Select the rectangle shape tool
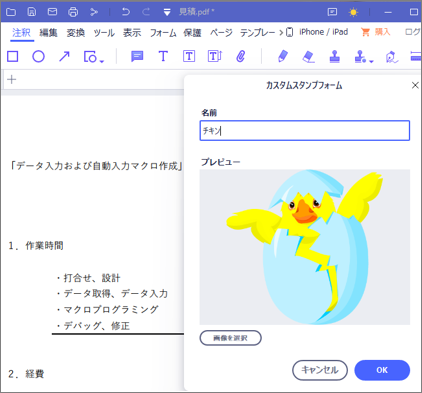The image size is (422, 393). tap(13, 56)
